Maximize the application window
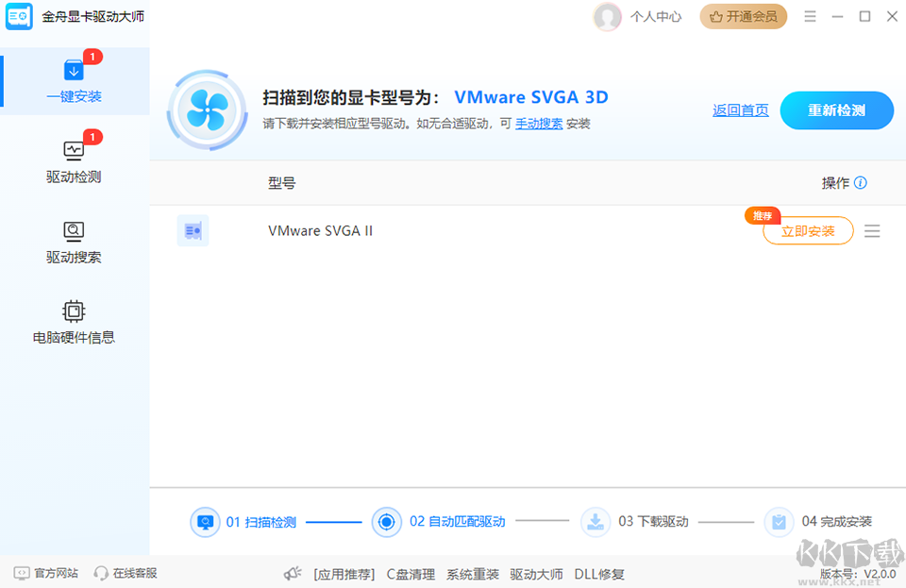This screenshot has width=906, height=588. point(865,16)
